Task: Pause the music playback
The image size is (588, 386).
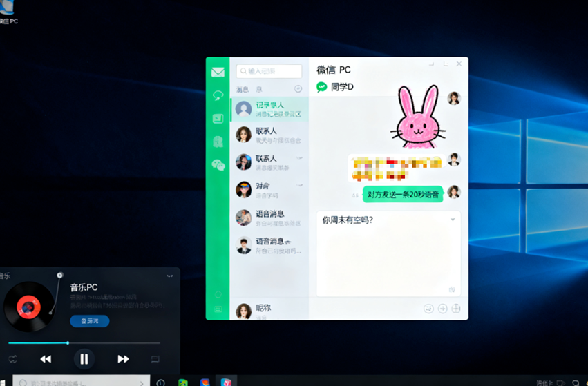Action: 84,359
